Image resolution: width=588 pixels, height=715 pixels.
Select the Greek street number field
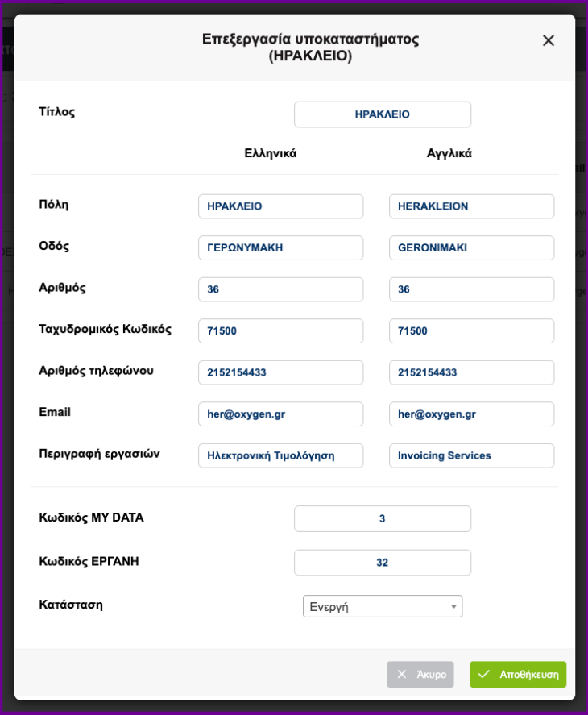point(280,289)
